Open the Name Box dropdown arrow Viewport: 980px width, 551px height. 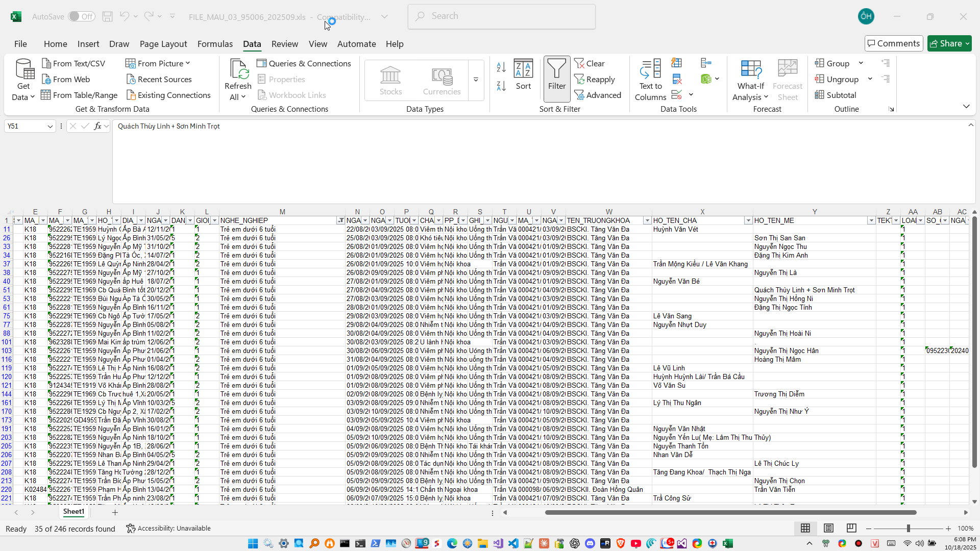click(50, 126)
